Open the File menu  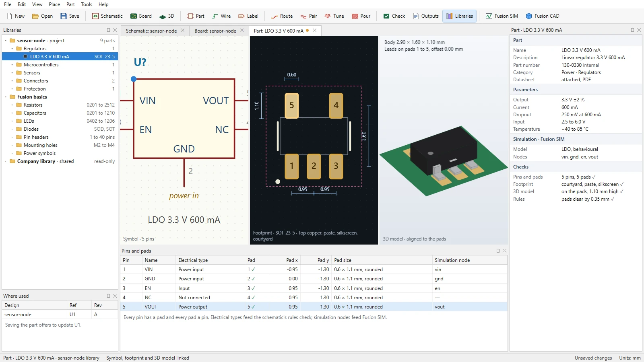point(8,4)
